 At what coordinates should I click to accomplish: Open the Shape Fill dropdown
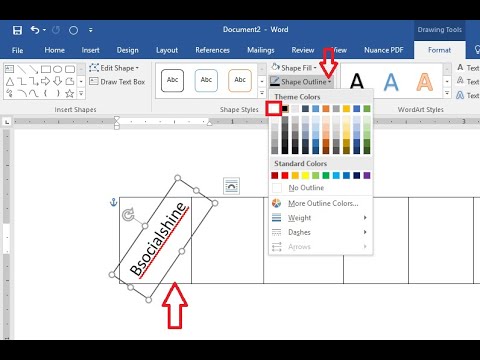(x=294, y=68)
